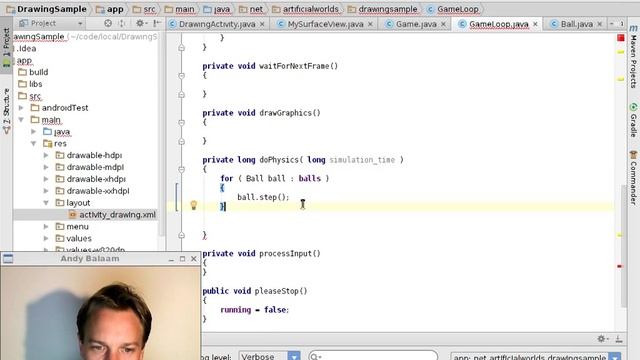The height and width of the screenshot is (360, 640).
Task: Click the Andy Balaam window menu icon
Action: click(x=8, y=258)
